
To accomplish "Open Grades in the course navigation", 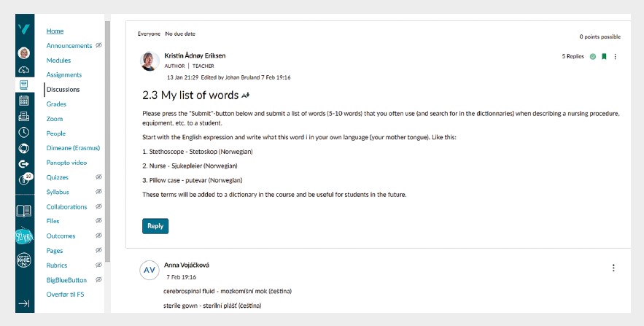I will click(56, 104).
